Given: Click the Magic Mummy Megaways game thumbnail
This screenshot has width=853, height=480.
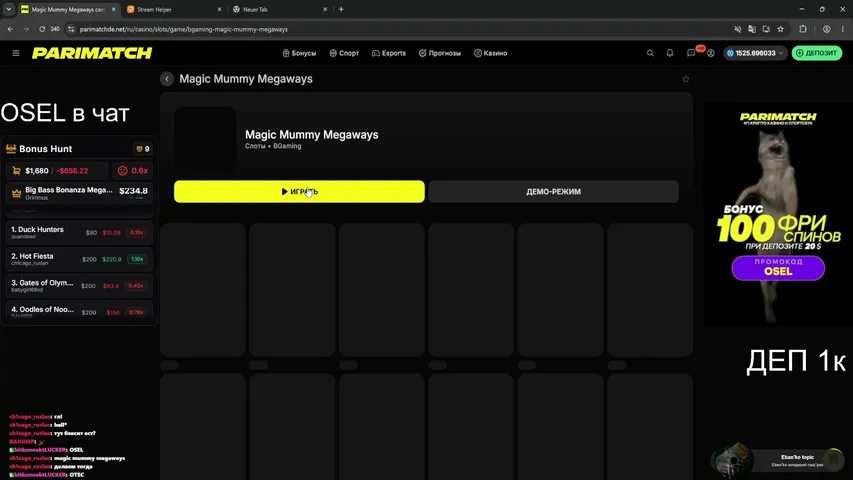Looking at the screenshot, I should tap(205, 138).
